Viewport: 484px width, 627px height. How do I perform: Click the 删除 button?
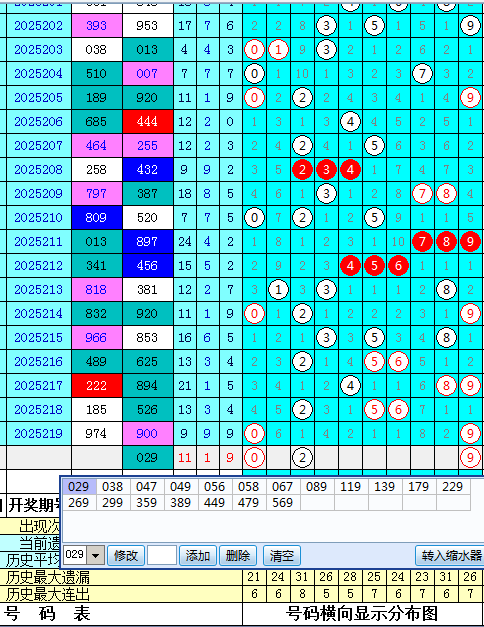tap(238, 555)
